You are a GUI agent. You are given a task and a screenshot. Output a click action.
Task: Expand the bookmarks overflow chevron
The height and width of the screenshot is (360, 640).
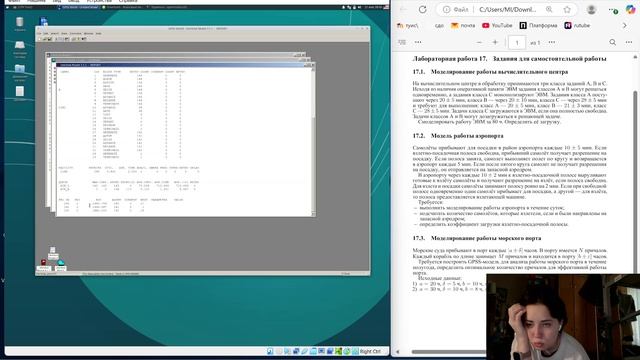[x=624, y=25]
